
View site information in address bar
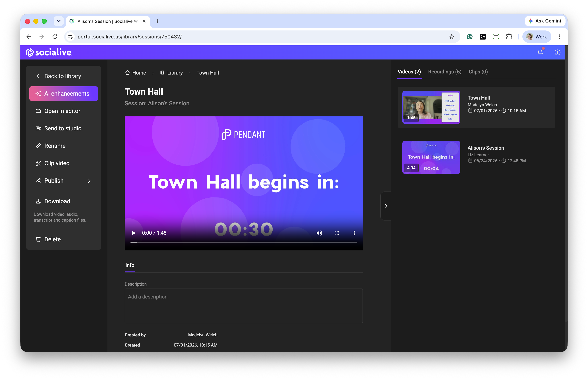[70, 37]
